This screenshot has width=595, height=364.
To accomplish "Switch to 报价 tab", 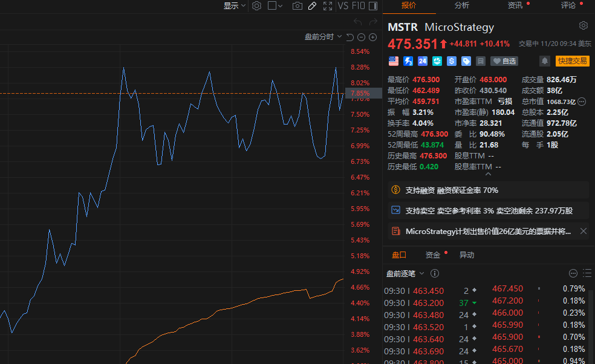I will pos(409,5).
